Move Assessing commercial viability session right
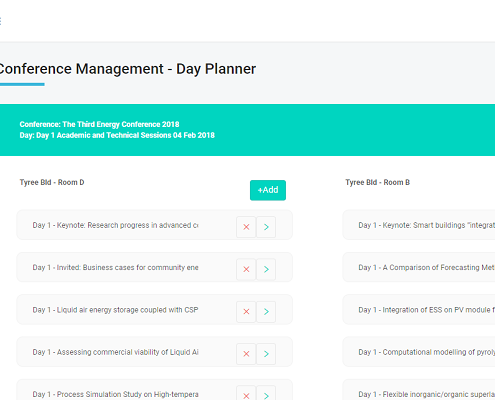The width and height of the screenshot is (495, 400). tap(266, 354)
